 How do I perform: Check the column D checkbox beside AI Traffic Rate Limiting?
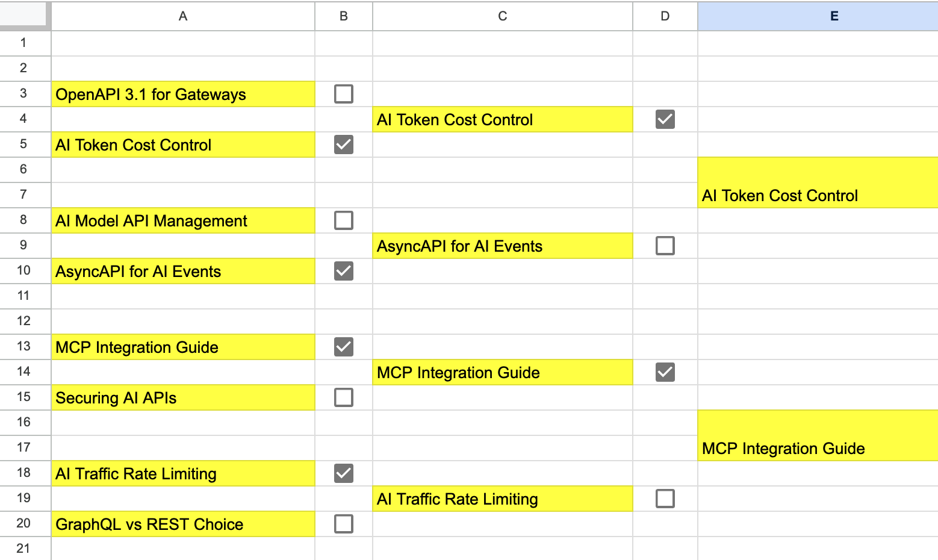click(665, 499)
